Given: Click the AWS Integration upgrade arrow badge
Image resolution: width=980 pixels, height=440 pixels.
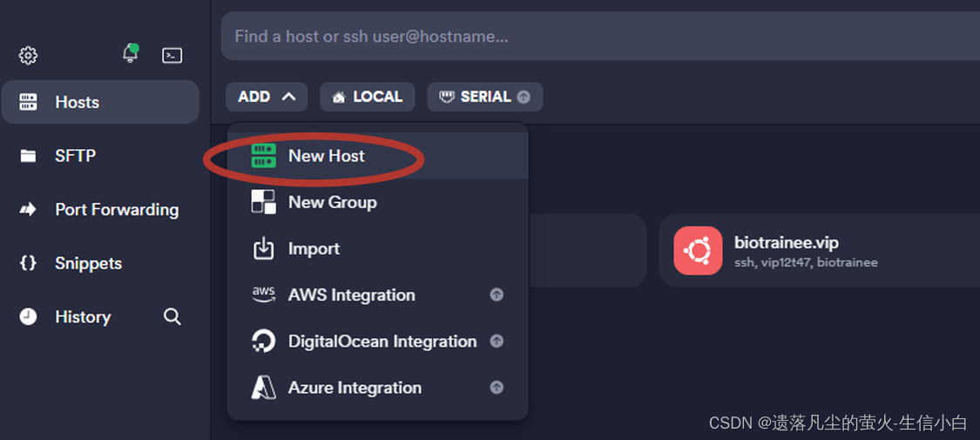Looking at the screenshot, I should click(x=497, y=295).
